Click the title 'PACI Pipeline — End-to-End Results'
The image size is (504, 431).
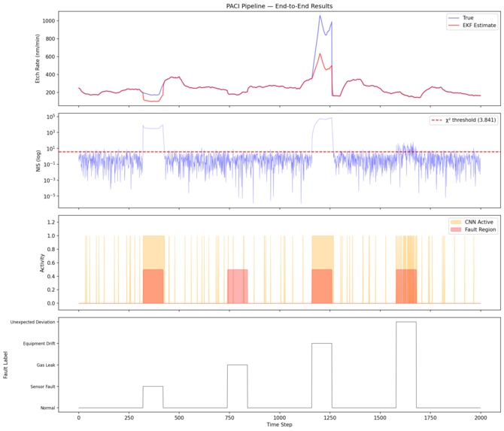pyautogui.click(x=279, y=6)
